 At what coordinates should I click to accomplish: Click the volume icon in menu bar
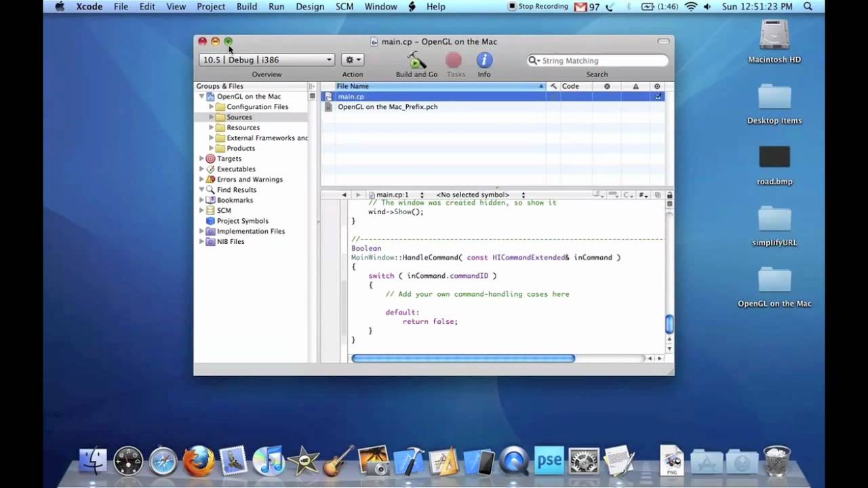[708, 7]
